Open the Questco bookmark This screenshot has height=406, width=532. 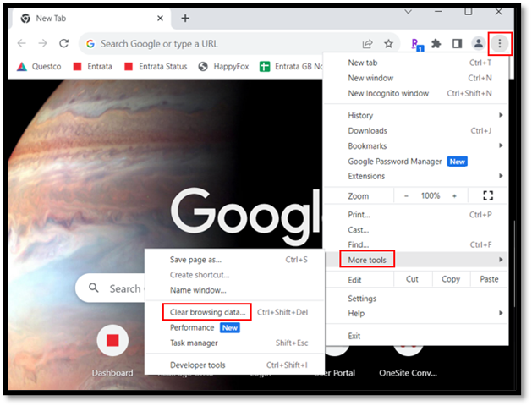[39, 67]
